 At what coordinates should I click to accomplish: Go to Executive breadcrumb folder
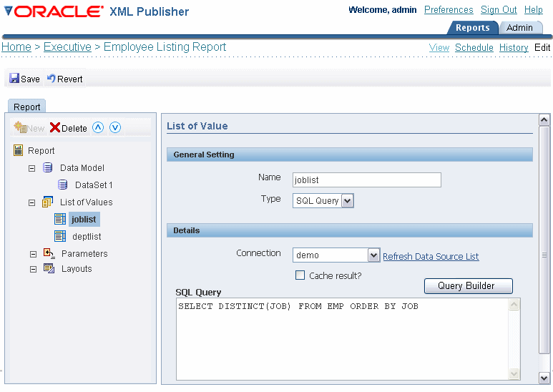67,47
